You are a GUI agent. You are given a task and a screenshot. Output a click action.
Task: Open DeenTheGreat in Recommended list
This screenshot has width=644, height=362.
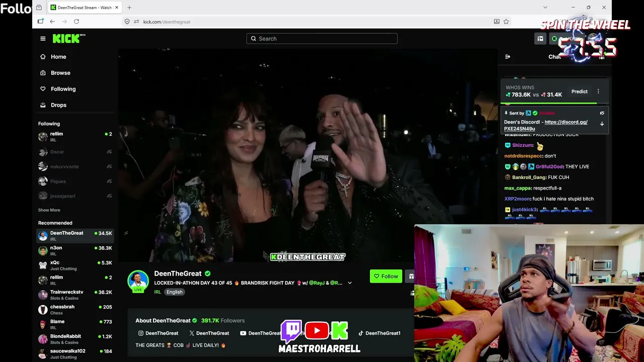(x=75, y=236)
